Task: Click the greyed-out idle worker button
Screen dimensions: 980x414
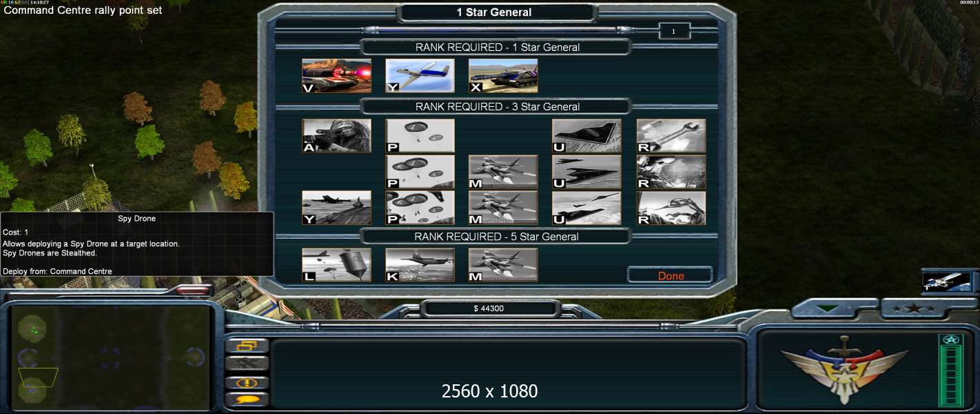Action: pyautogui.click(x=247, y=364)
